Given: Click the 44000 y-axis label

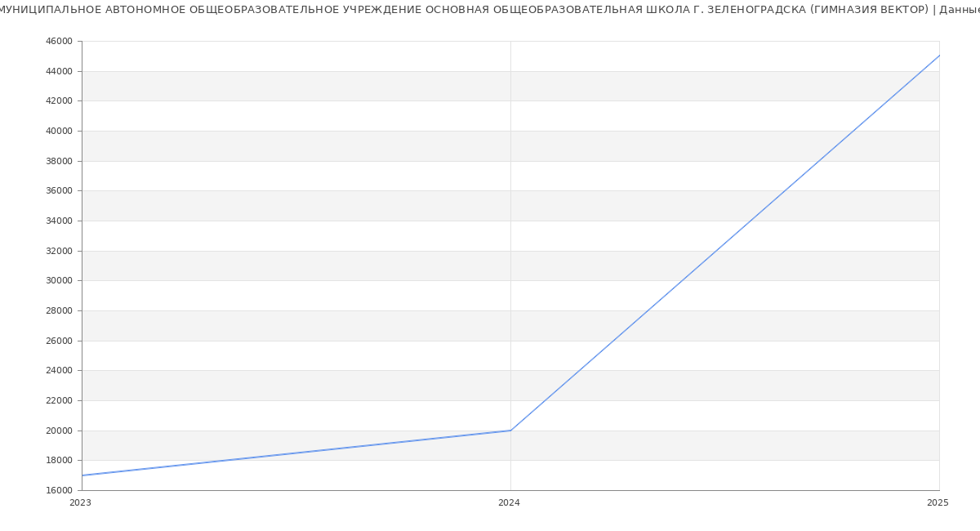Looking at the screenshot, I should click(x=59, y=71).
